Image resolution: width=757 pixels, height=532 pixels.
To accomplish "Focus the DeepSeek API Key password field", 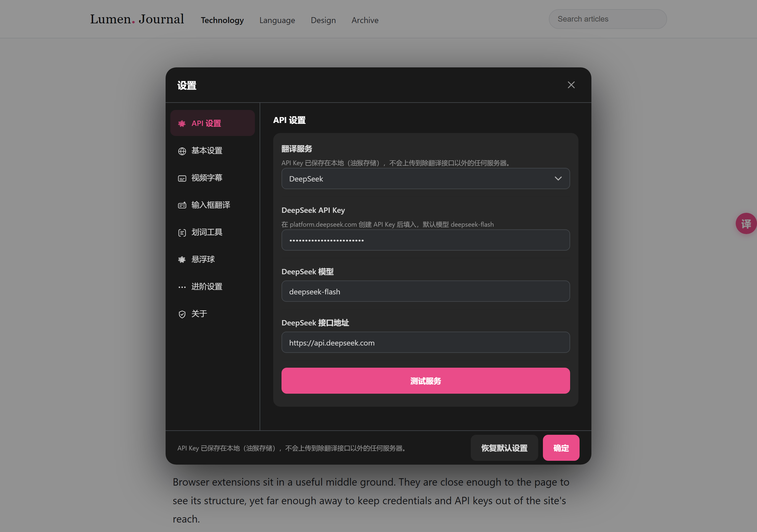I will (x=425, y=240).
